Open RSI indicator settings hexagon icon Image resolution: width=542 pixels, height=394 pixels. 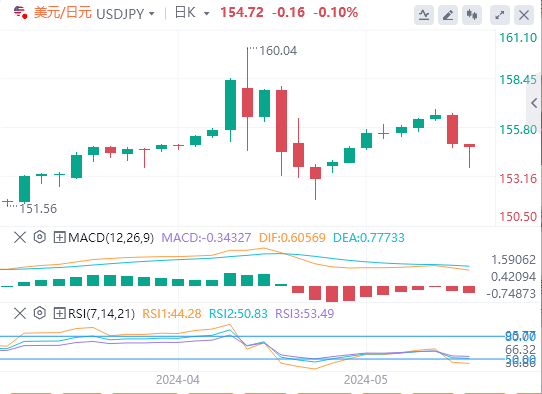click(40, 313)
